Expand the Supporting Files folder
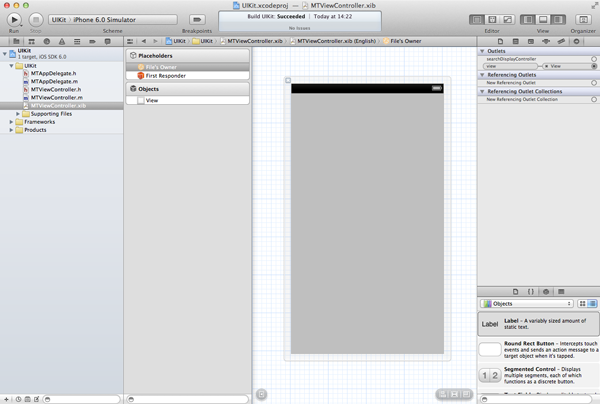Screen dimensions: 600x404 [x=18, y=114]
